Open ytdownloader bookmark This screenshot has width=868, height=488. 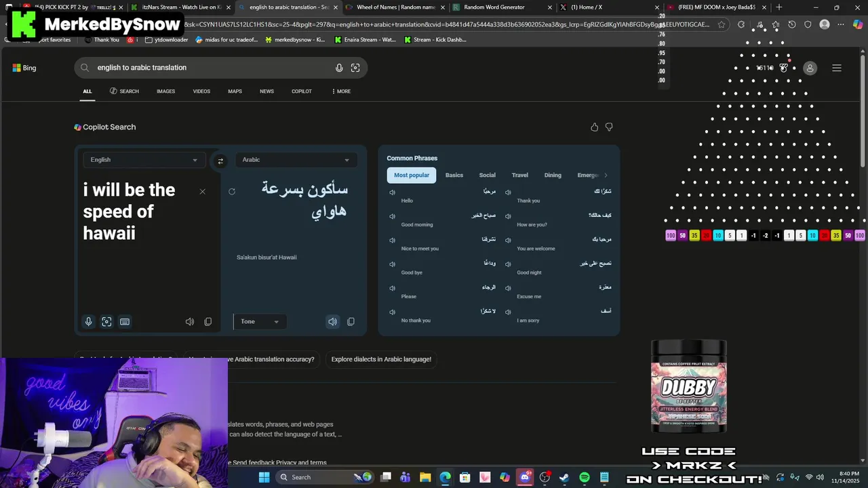click(x=165, y=40)
